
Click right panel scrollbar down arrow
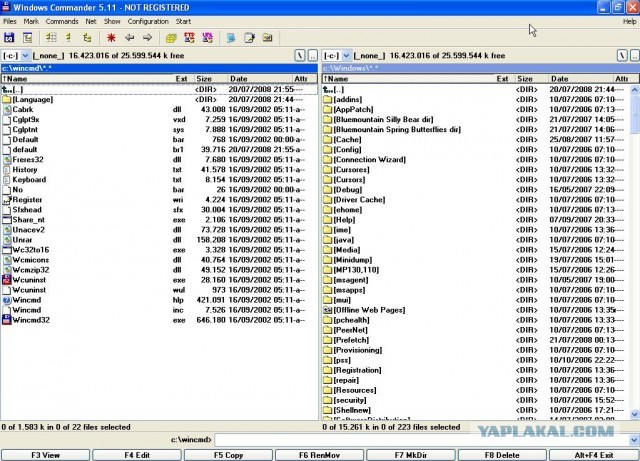click(635, 414)
